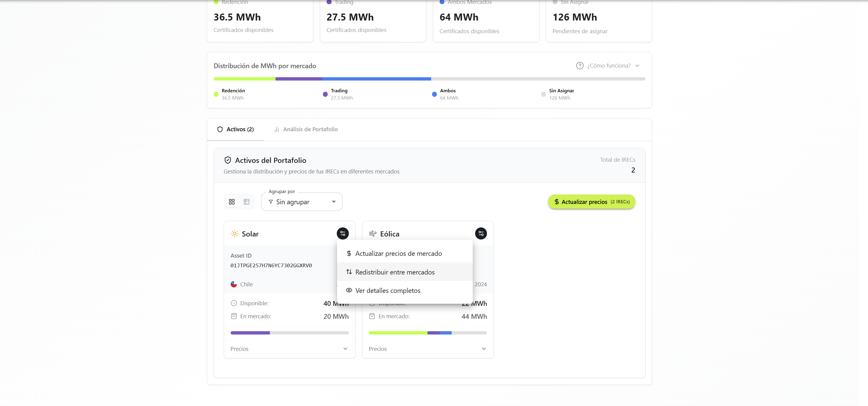Select Ver detalles completos menu entry
Screen dimensions: 868x406
[x=387, y=291]
